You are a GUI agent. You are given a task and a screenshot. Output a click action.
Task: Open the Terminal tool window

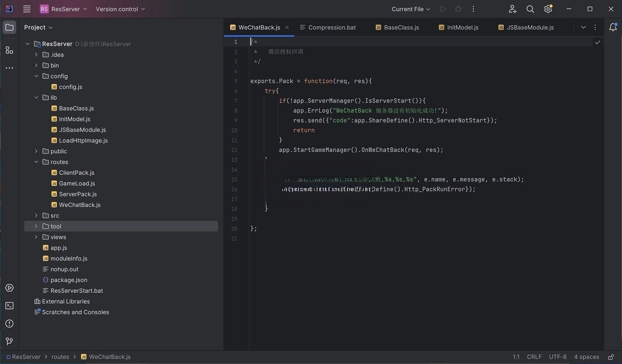tap(9, 306)
